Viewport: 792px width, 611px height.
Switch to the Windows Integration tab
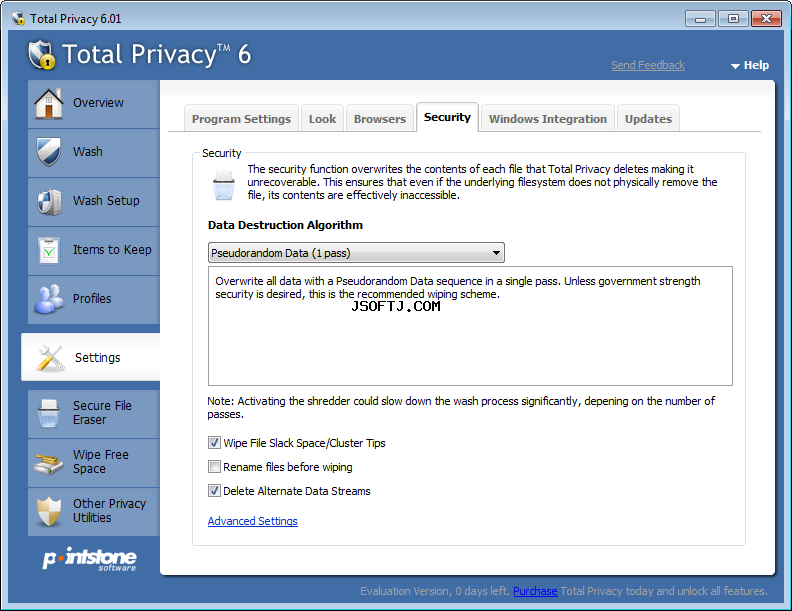548,119
